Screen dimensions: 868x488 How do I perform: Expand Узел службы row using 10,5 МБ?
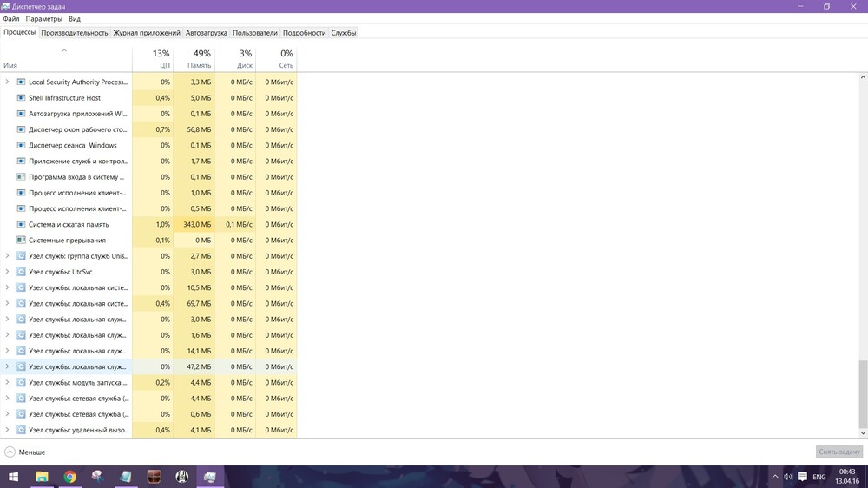coord(7,287)
